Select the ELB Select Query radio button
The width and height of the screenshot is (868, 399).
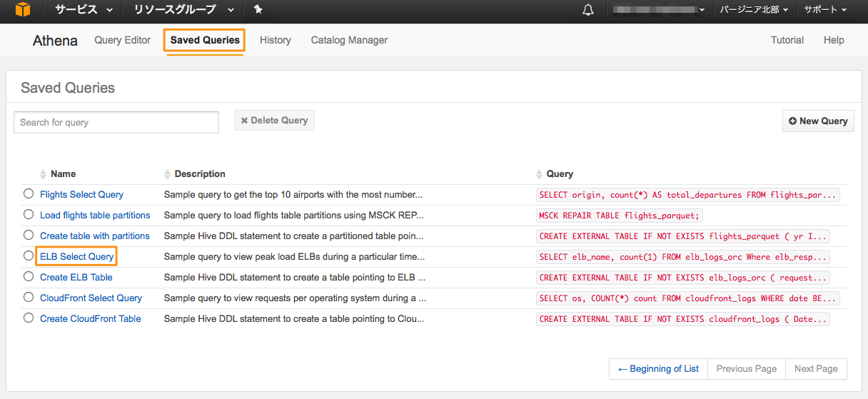pos(29,256)
